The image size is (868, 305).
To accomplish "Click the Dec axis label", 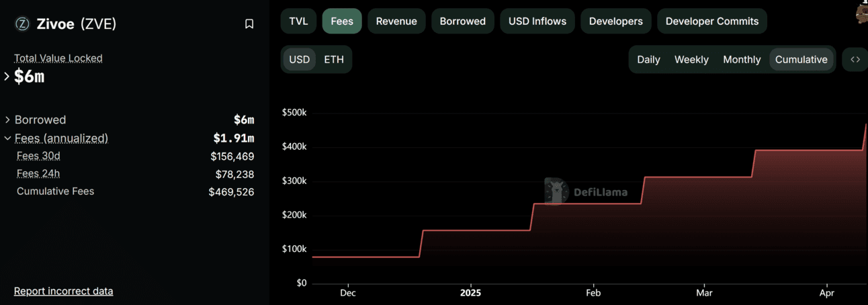I will click(348, 294).
